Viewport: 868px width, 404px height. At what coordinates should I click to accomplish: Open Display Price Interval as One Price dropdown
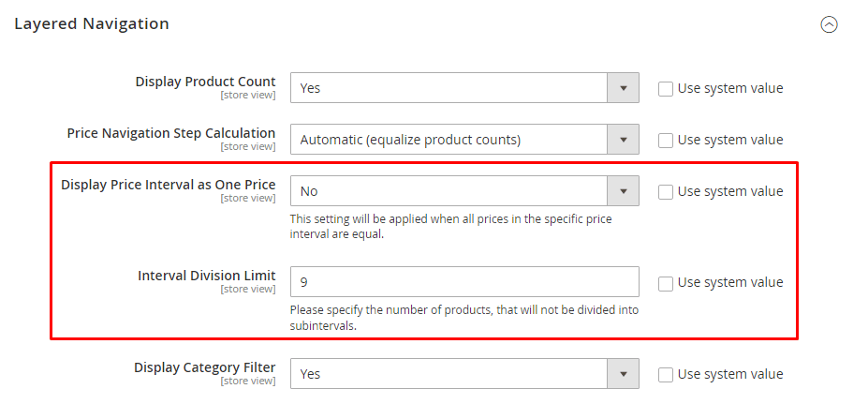[x=464, y=191]
